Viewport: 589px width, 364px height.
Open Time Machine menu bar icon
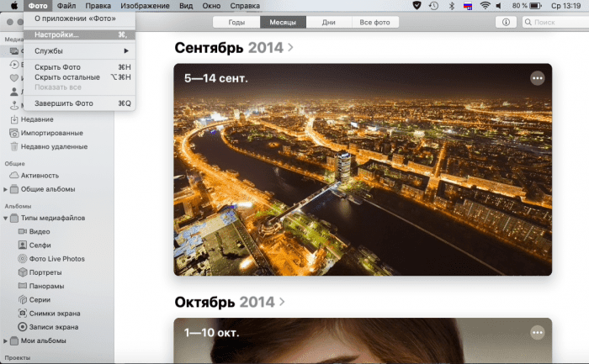[x=434, y=6]
